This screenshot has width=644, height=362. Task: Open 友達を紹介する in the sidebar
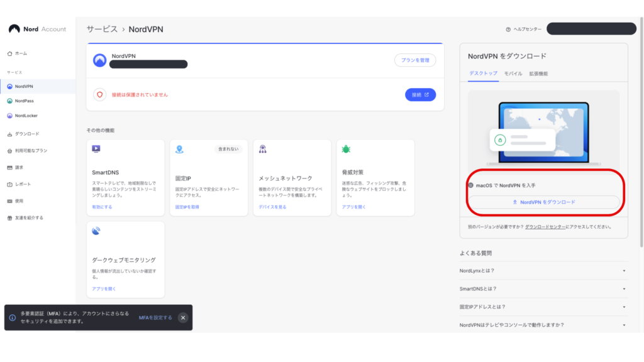(x=29, y=218)
